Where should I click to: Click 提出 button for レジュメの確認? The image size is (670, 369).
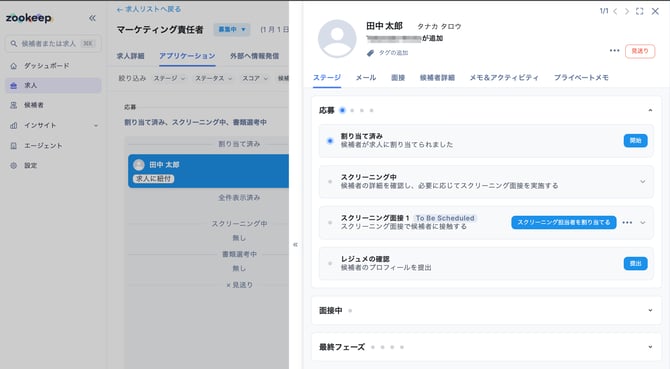pos(635,264)
